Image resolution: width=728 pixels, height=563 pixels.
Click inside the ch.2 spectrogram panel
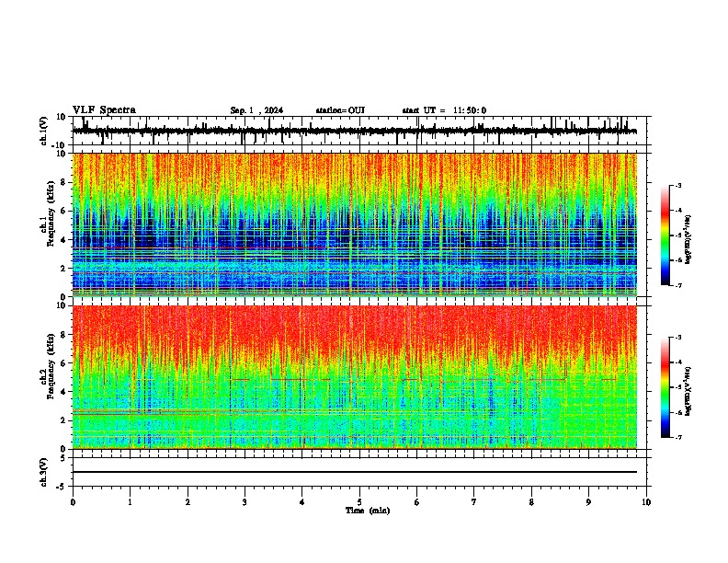[355, 377]
